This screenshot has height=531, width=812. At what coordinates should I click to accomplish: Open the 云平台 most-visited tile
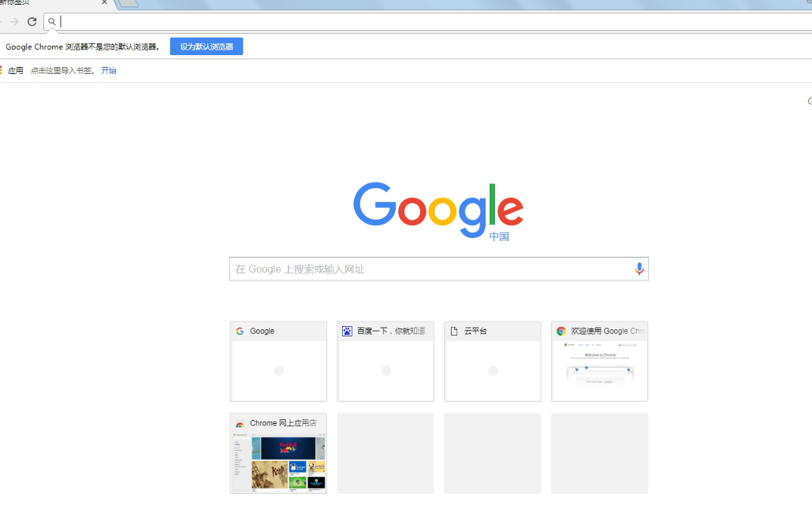tap(493, 362)
